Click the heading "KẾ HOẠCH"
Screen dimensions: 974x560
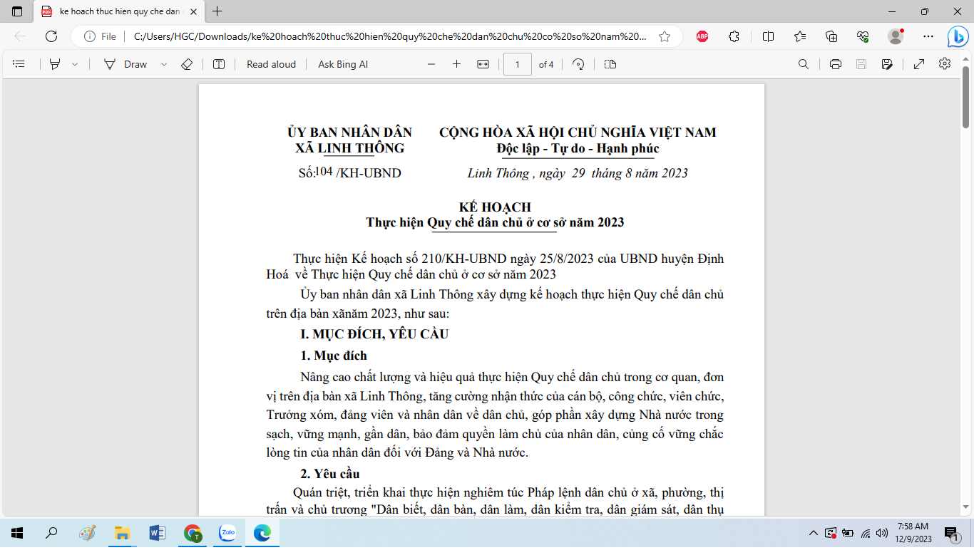pyautogui.click(x=495, y=207)
